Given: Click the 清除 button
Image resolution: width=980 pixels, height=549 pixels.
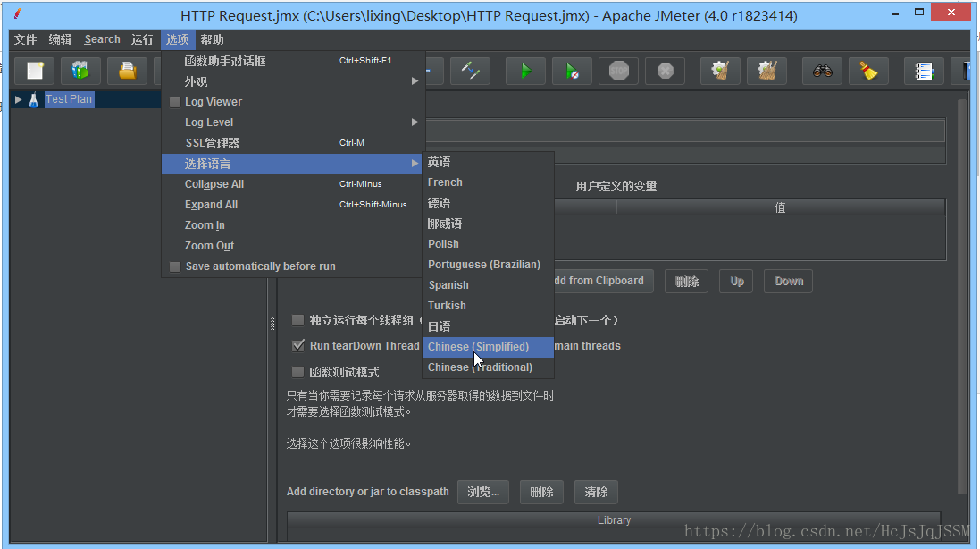Looking at the screenshot, I should tap(596, 492).
